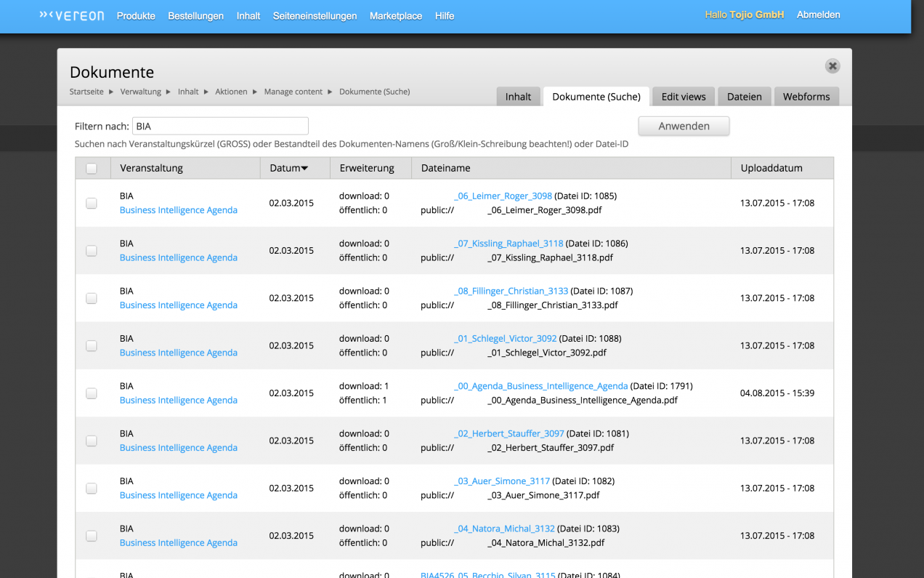Image resolution: width=924 pixels, height=578 pixels.
Task: Select checkbox for Kissling_Raphael_3118 row
Action: [92, 251]
